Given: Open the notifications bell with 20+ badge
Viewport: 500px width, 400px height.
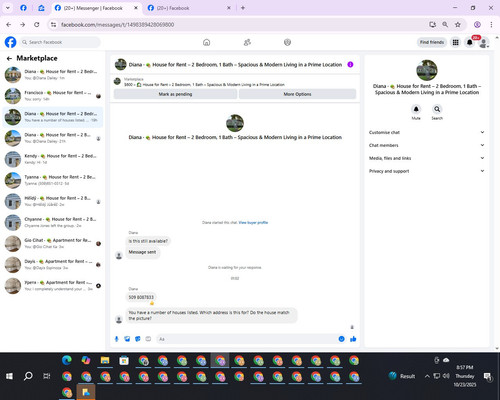Looking at the screenshot, I should click(x=470, y=42).
